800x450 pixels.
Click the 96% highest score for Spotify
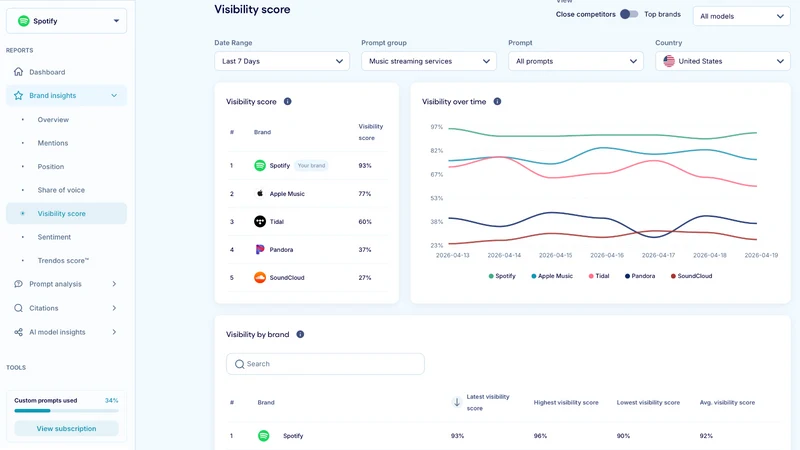click(x=540, y=436)
